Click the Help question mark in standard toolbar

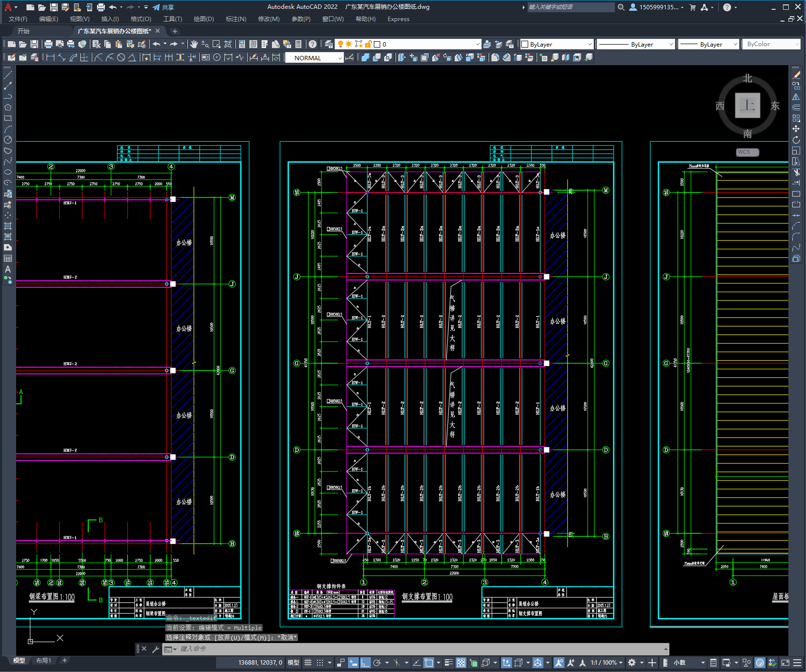point(313,44)
